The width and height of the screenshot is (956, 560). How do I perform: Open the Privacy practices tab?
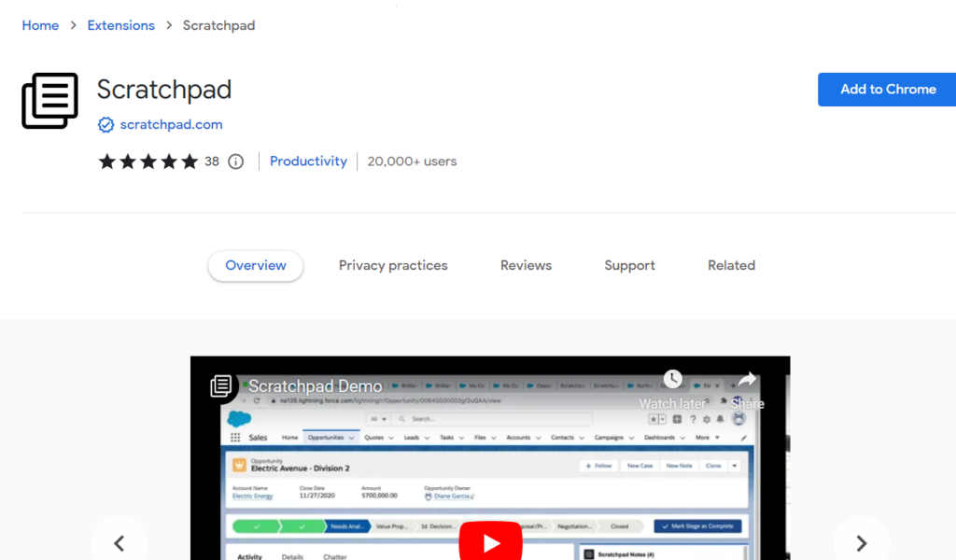click(x=393, y=266)
